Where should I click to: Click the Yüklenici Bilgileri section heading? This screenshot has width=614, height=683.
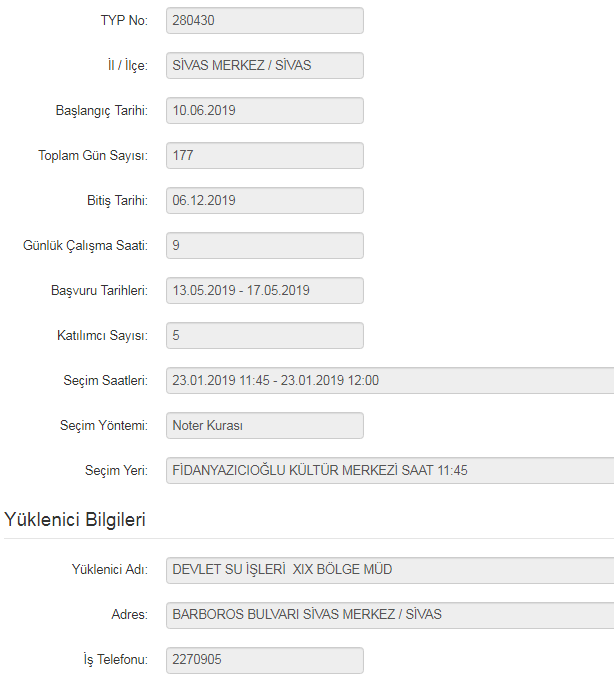click(x=76, y=519)
